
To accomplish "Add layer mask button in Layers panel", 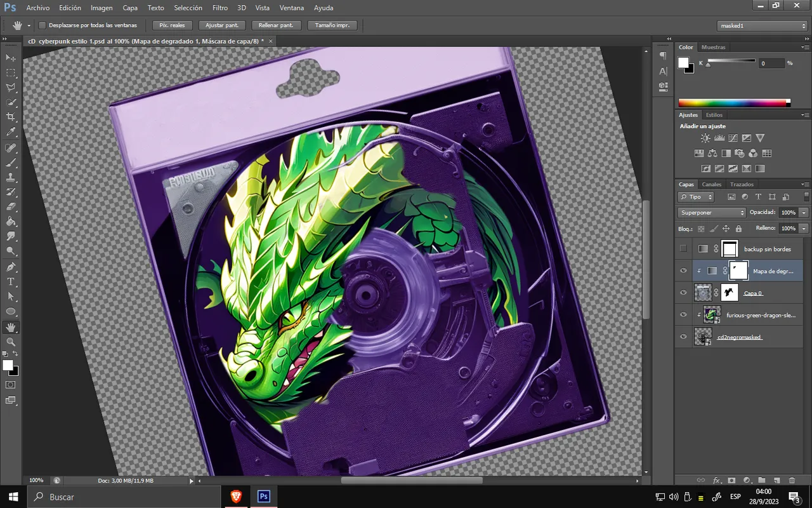I will pos(731,481).
